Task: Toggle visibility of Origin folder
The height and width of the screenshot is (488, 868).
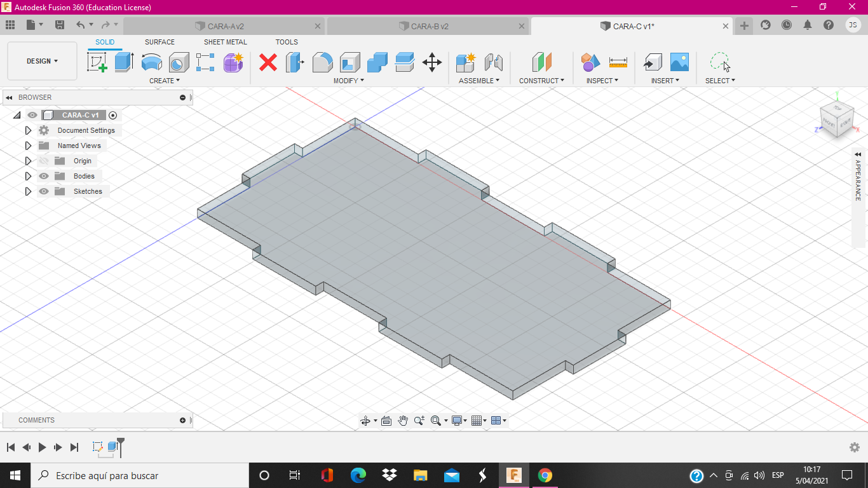Action: pyautogui.click(x=44, y=161)
